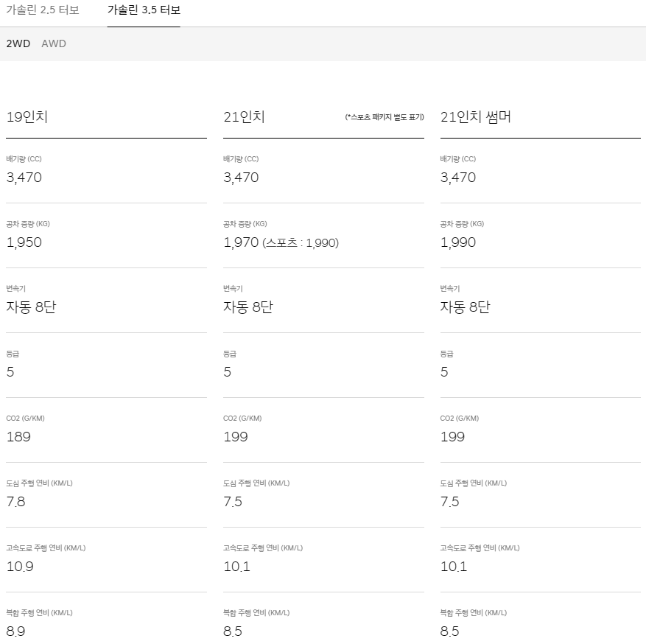
Task: Click highway fuel economy 10.1 under 21인치
Action: (x=237, y=567)
